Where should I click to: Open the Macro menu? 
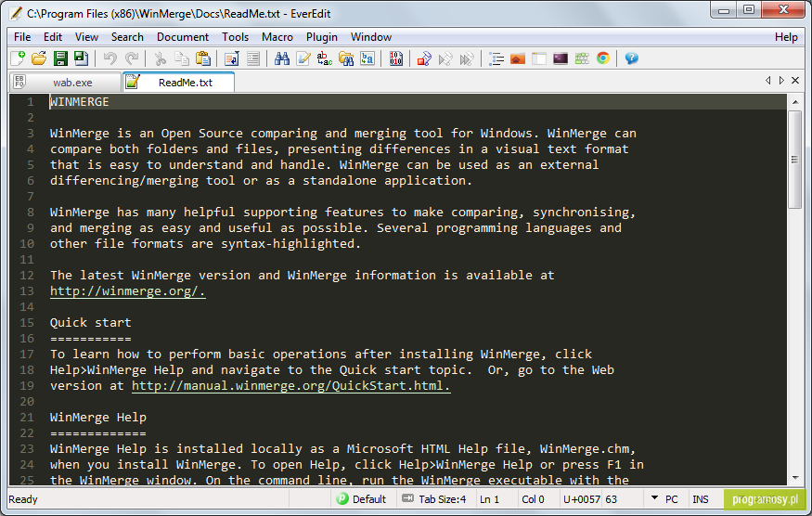pos(277,37)
